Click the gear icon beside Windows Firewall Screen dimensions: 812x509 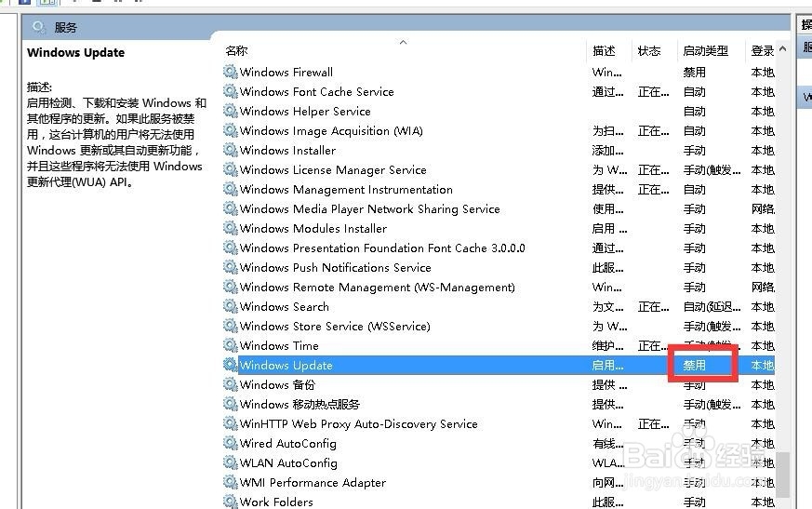click(x=231, y=72)
